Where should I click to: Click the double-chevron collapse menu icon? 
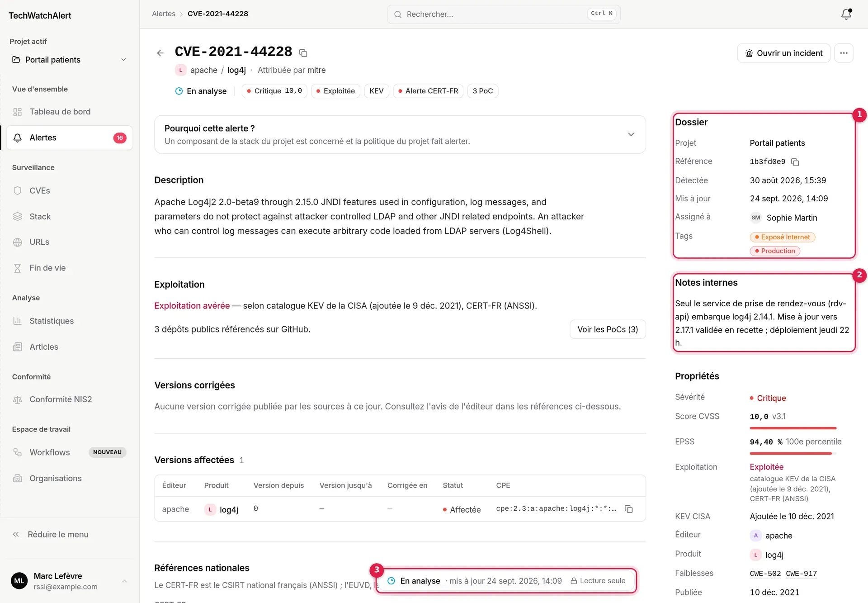(16, 534)
